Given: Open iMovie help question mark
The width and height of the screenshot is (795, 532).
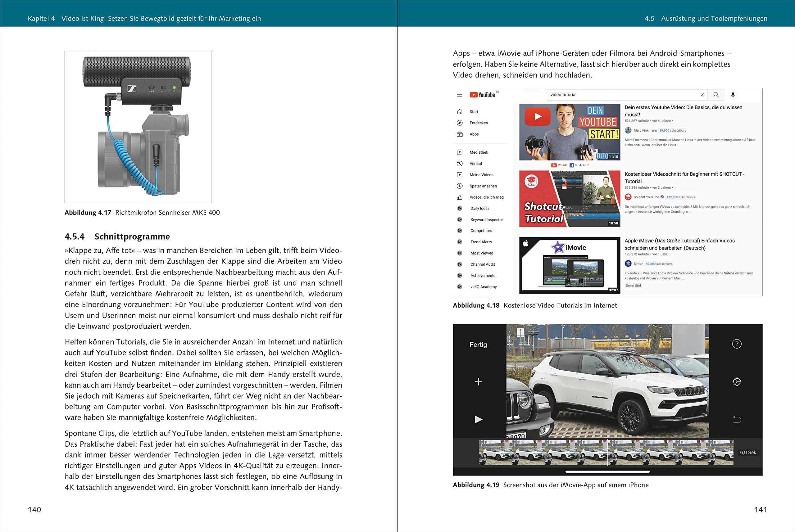Looking at the screenshot, I should tap(737, 344).
